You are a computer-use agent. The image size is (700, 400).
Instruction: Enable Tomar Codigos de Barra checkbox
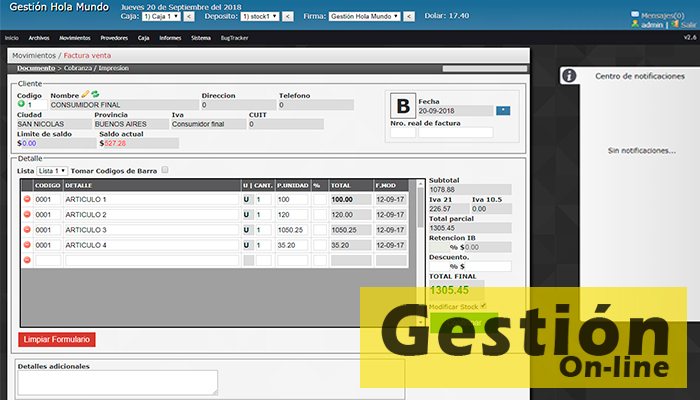click(165, 170)
